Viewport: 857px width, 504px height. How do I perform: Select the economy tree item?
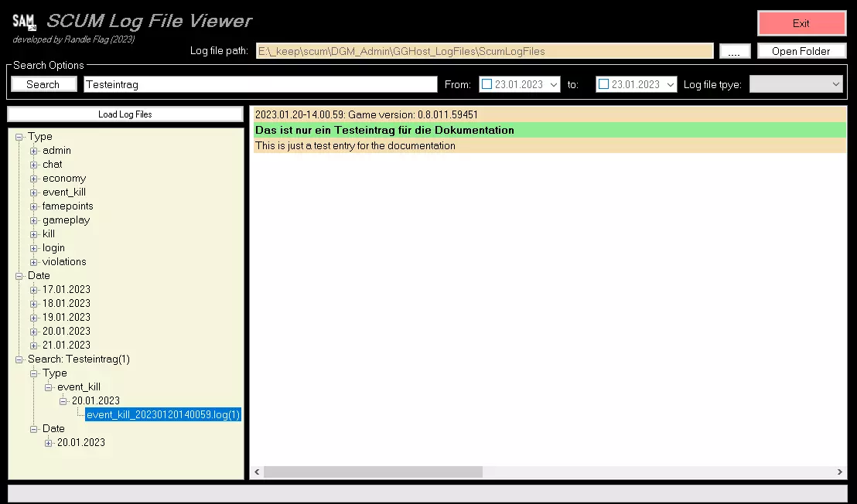(x=64, y=179)
